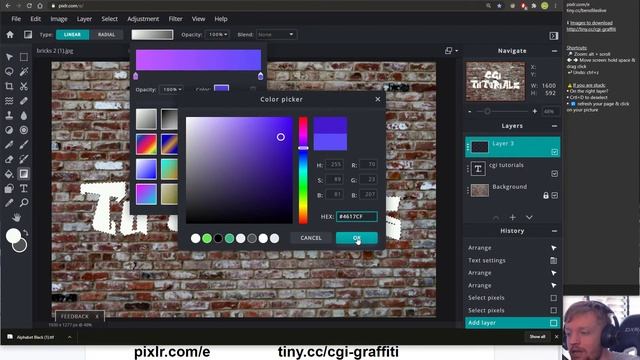This screenshot has height=360, width=640.
Task: Select the Color replace brush tool
Action: (x=24, y=159)
